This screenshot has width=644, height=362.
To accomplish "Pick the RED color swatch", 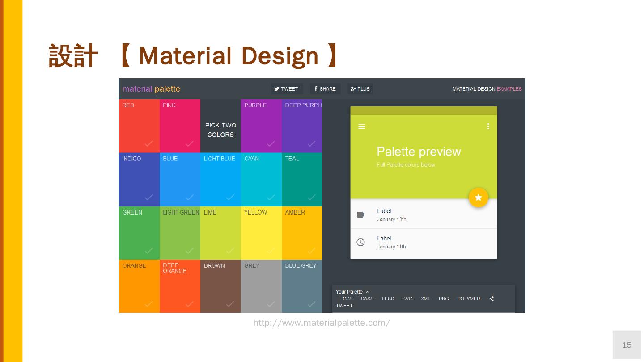I will pos(139,126).
